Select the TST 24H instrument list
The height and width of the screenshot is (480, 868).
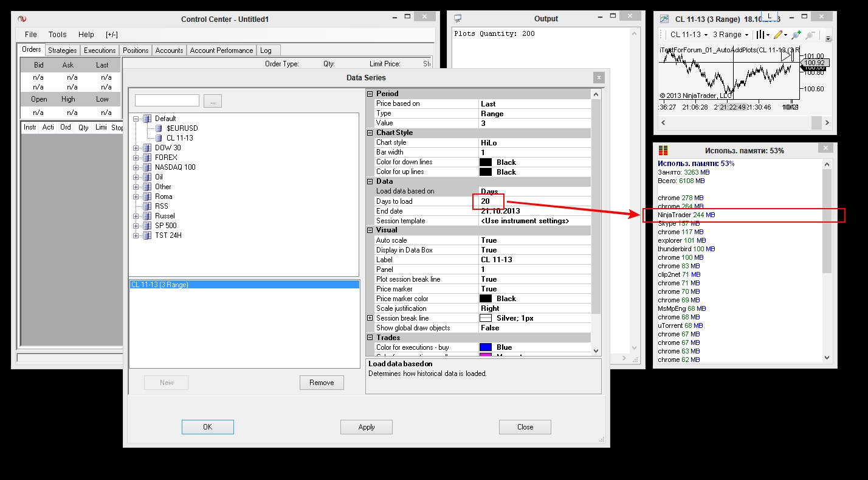click(x=168, y=235)
